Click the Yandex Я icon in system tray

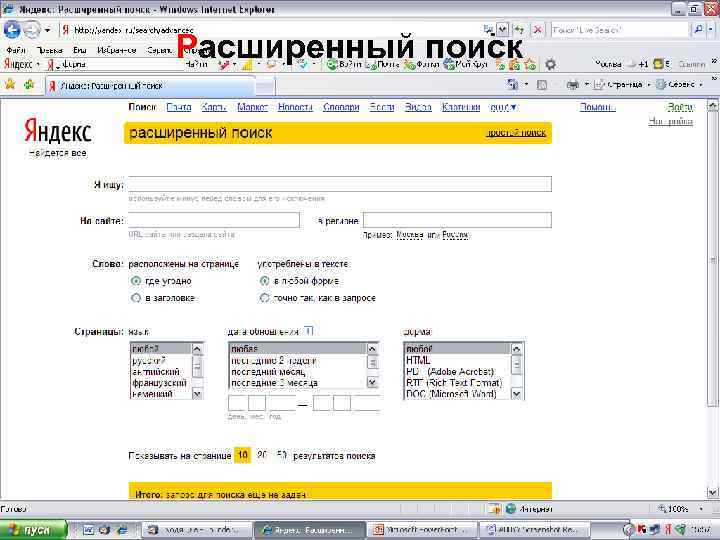pyautogui.click(x=668, y=530)
